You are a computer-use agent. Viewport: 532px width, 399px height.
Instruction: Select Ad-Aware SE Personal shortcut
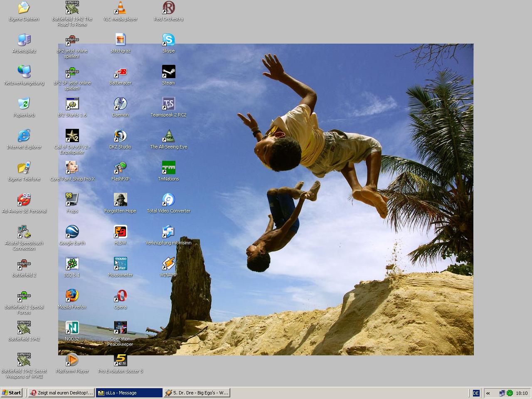(24, 199)
